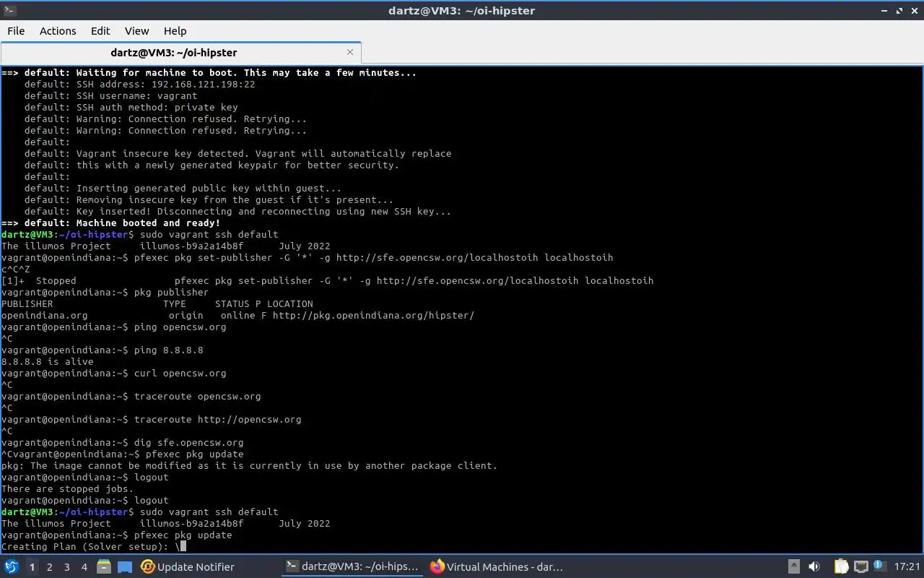924x578 pixels.
Task: Click the 17:21 clock
Action: [x=907, y=567]
